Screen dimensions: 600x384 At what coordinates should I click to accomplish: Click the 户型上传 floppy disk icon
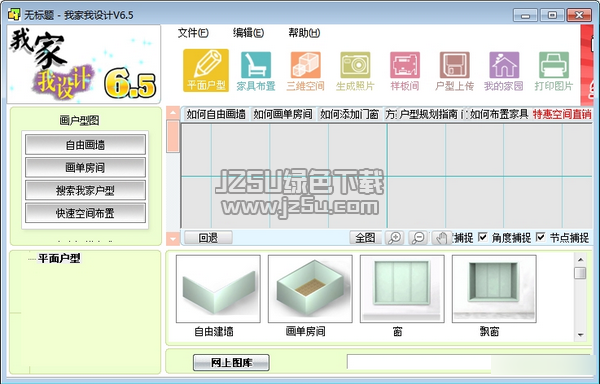click(x=455, y=71)
